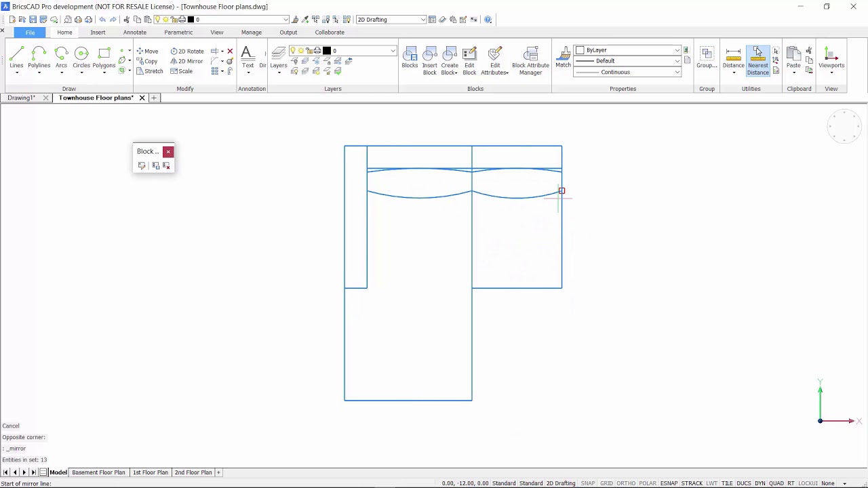Click the Nearest Distance tool
The height and width of the screenshot is (488, 868).
757,60
